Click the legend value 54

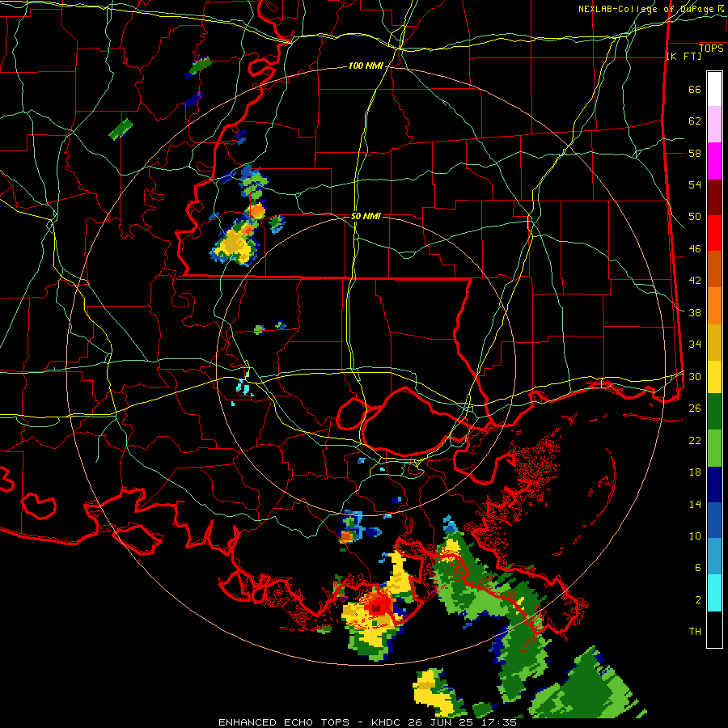click(695, 184)
